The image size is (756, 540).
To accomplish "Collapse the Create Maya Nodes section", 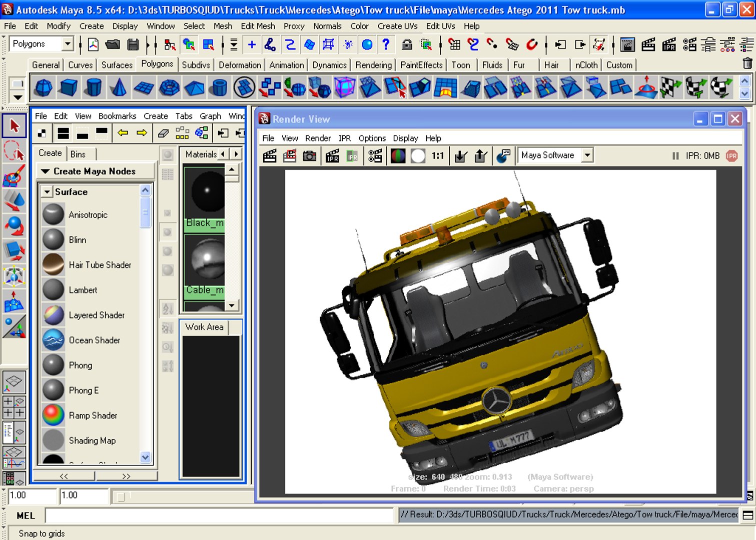I will click(x=45, y=171).
